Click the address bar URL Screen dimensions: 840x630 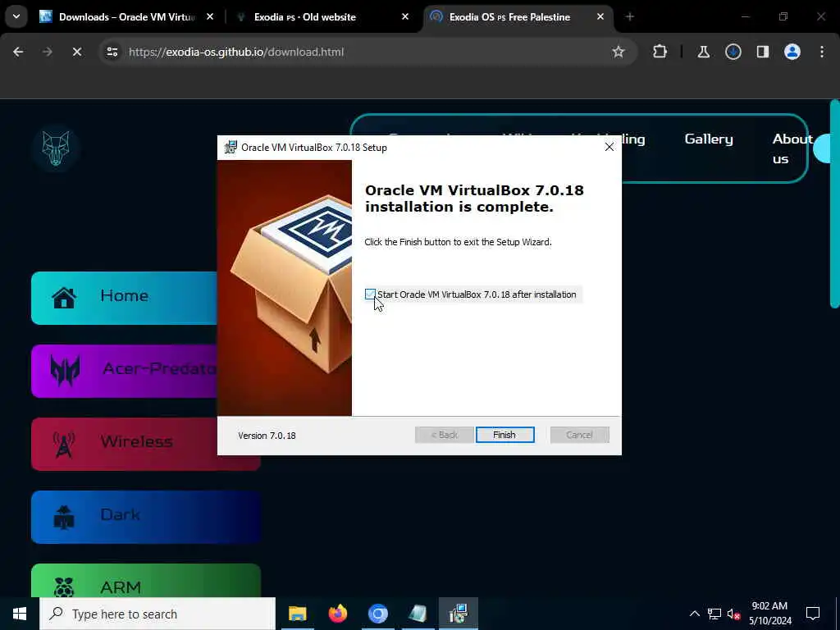point(236,52)
